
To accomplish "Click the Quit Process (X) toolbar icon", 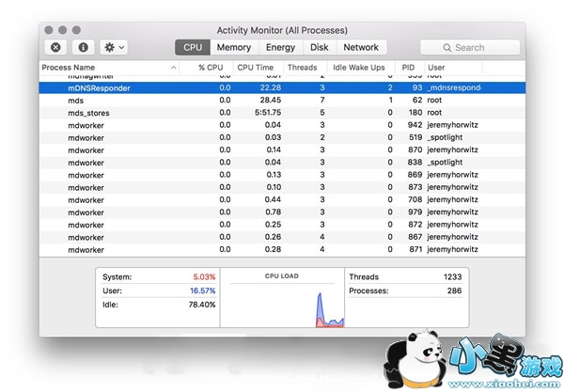I will [x=55, y=47].
